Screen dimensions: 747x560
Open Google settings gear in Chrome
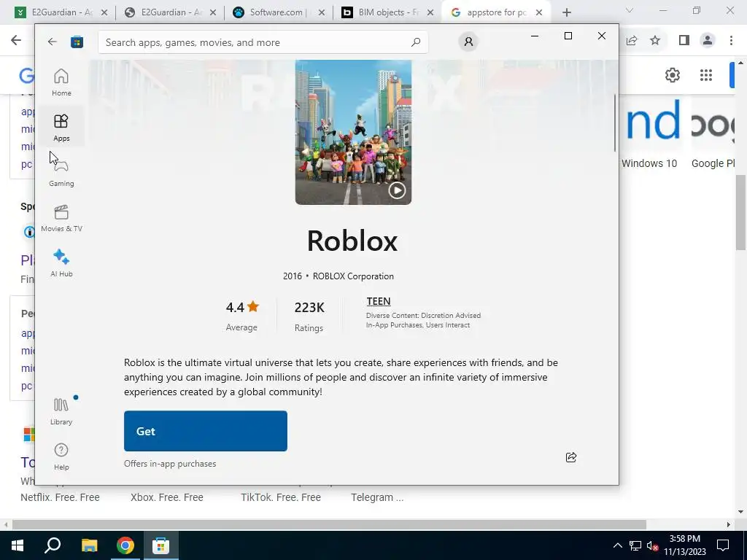672,75
